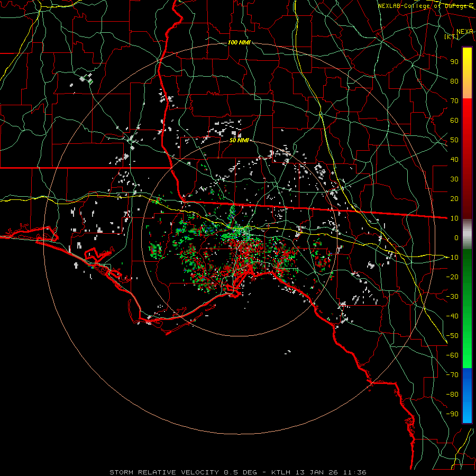The height and width of the screenshot is (476, 476).
Task: Click the 60 value on the velocity scale
Action: (454, 120)
